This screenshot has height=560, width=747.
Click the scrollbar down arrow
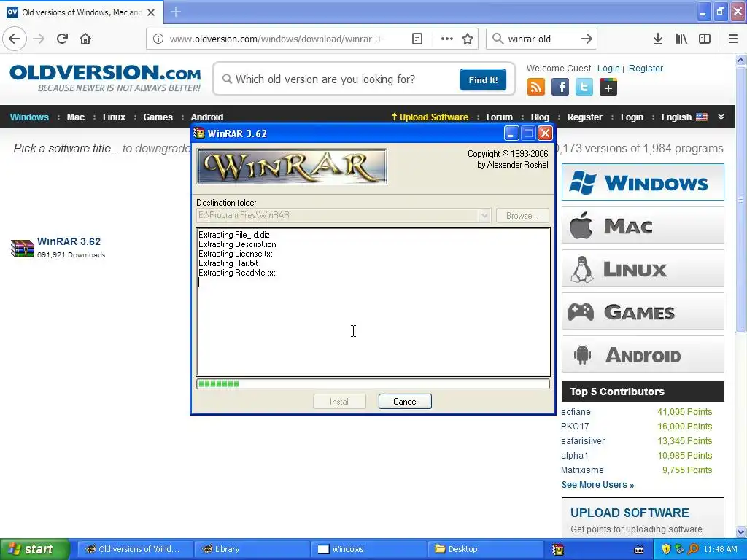click(740, 532)
